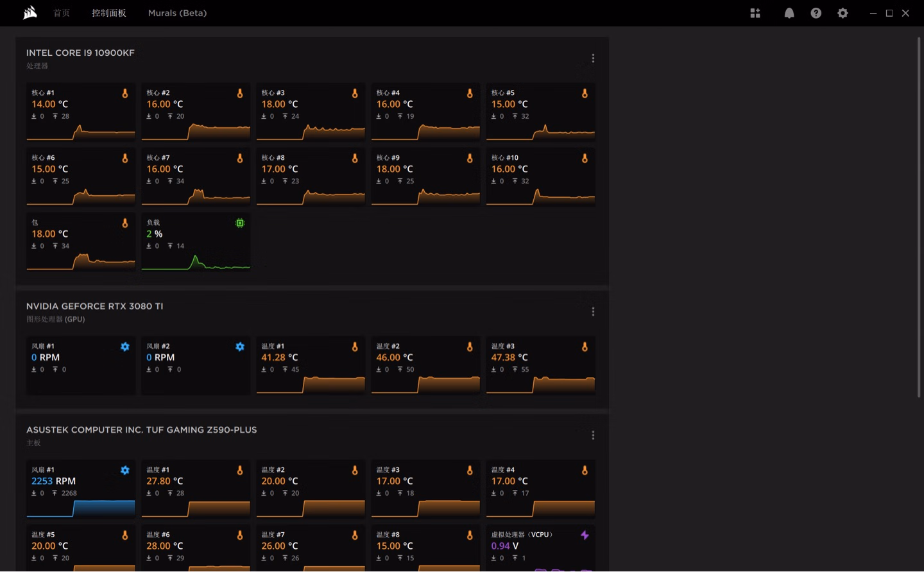
Task: Open notifications bell icon
Action: pos(789,13)
